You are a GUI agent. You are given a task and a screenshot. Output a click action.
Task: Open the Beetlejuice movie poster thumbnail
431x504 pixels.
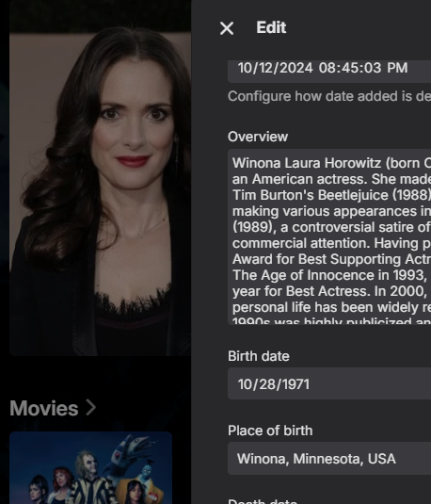[91, 468]
